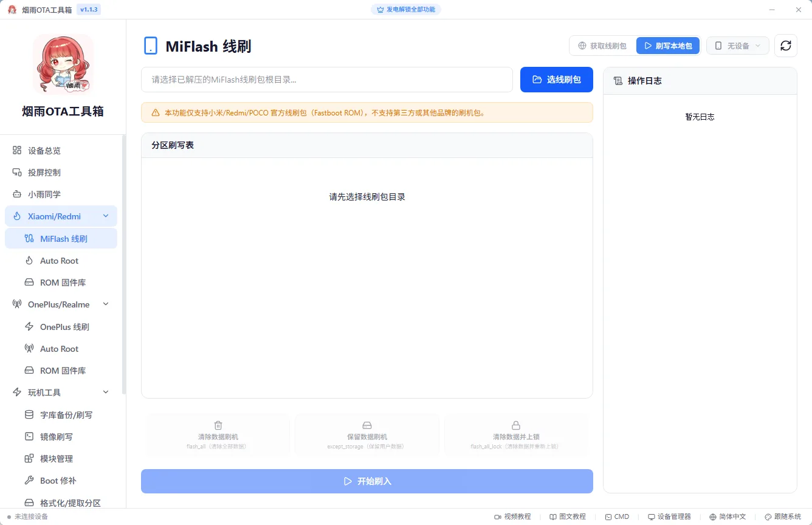Open 投屏控制 in the sidebar
The height and width of the screenshot is (525, 812).
[61, 173]
